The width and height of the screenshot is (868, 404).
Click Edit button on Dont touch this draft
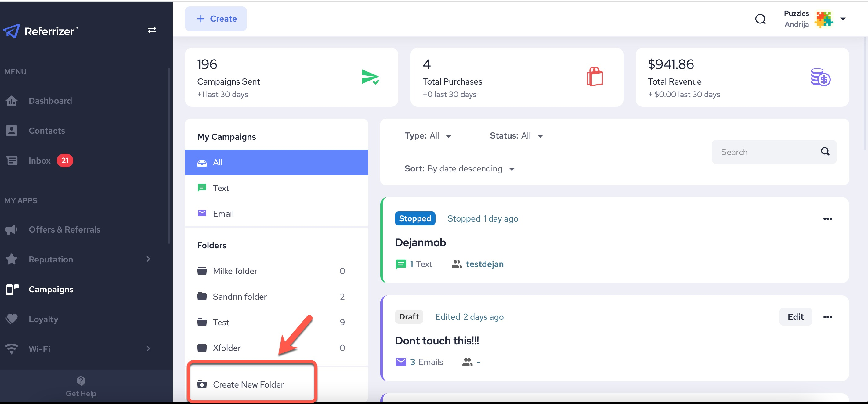click(795, 316)
